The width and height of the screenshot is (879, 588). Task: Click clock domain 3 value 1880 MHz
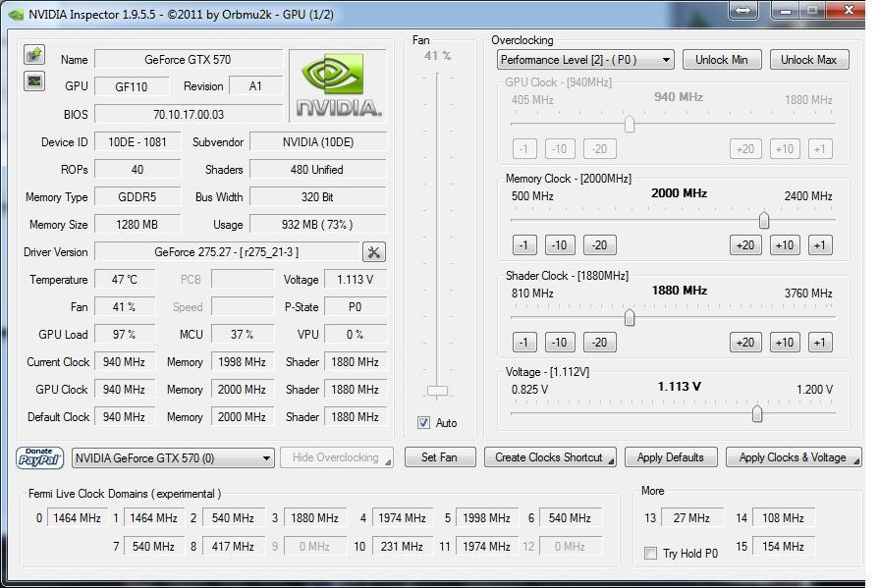pyautogui.click(x=315, y=518)
